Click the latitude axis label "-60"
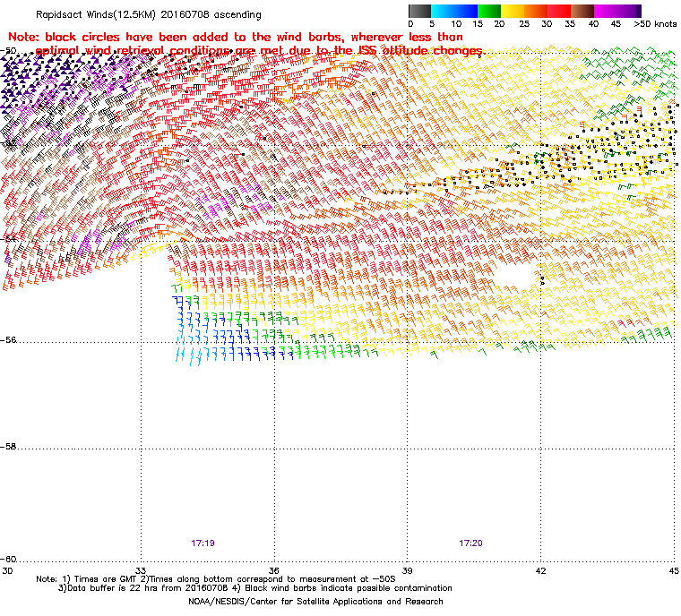 click(8, 559)
